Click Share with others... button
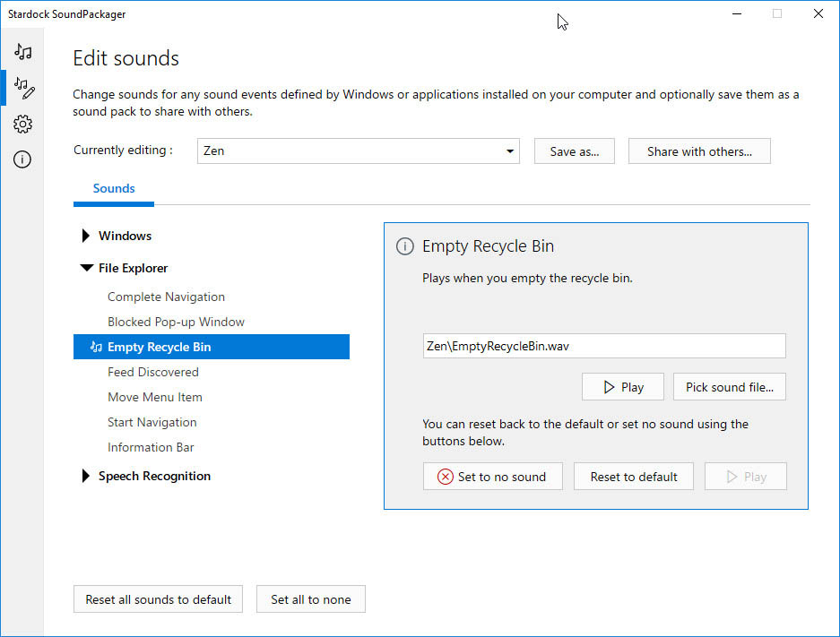This screenshot has height=637, width=840. pos(699,151)
